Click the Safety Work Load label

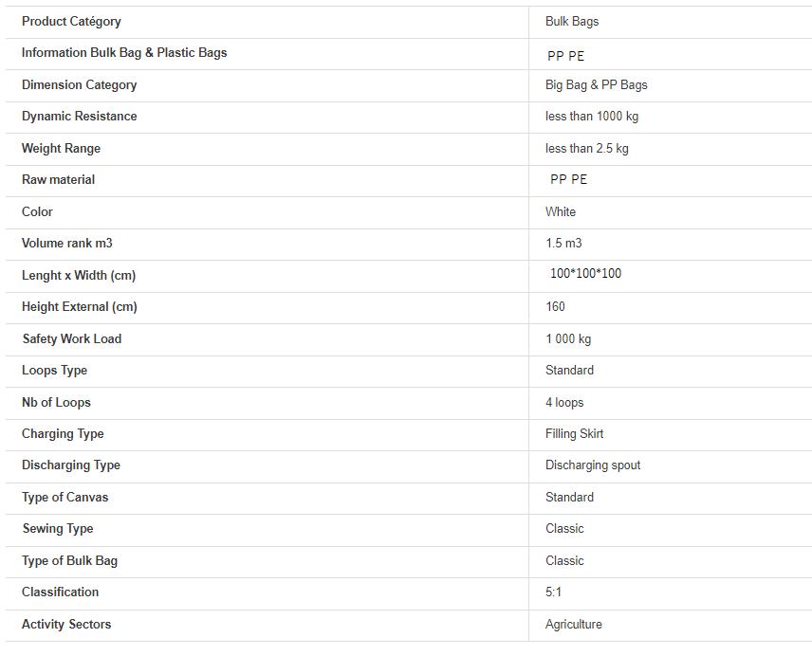pos(72,338)
